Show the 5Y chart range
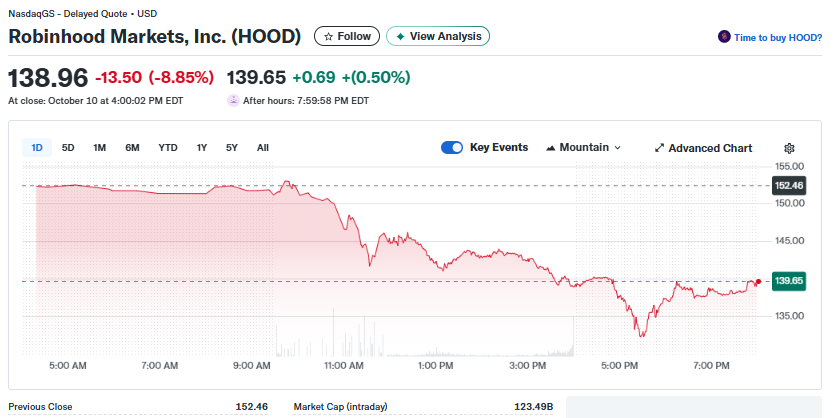 point(232,148)
